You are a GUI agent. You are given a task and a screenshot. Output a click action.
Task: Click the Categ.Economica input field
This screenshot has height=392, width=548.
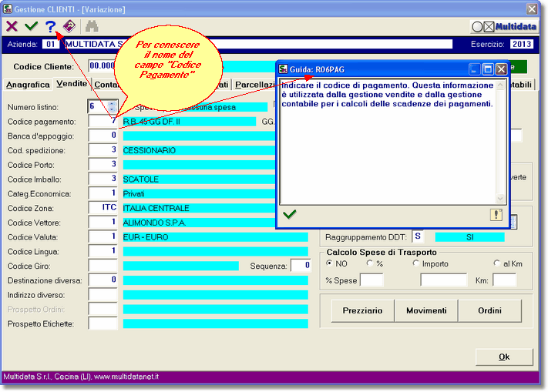coord(103,193)
